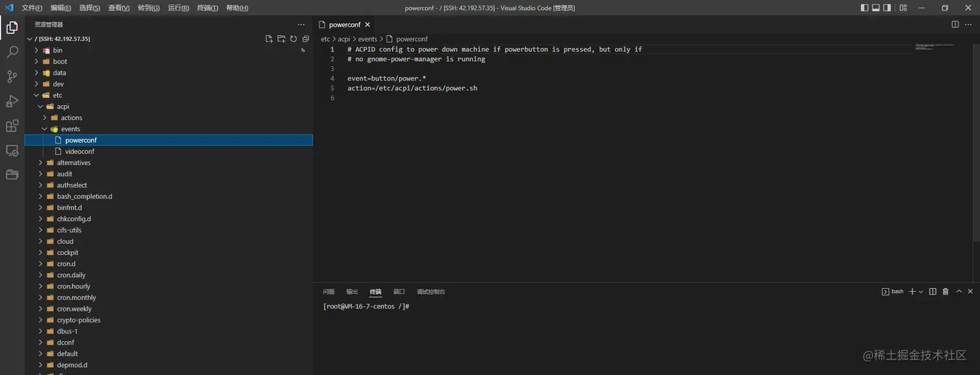This screenshot has height=375, width=980.
Task: Kill the terminal with trash icon
Action: (946, 291)
